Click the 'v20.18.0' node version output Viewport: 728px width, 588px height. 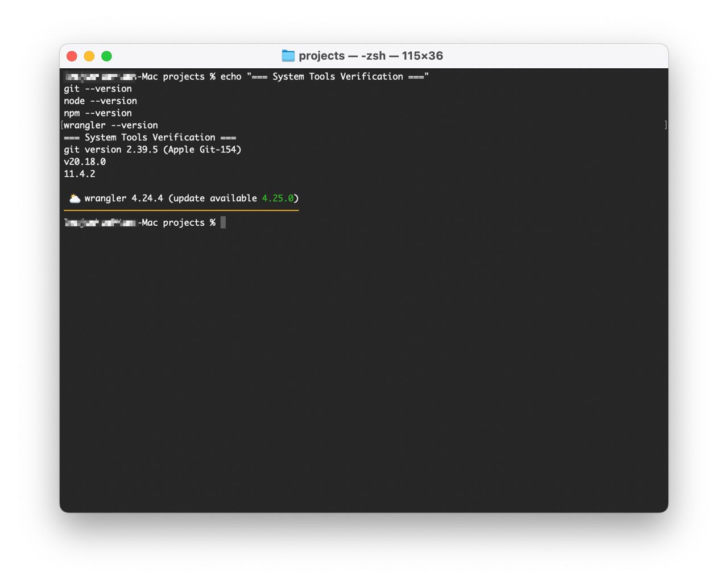[x=85, y=162]
